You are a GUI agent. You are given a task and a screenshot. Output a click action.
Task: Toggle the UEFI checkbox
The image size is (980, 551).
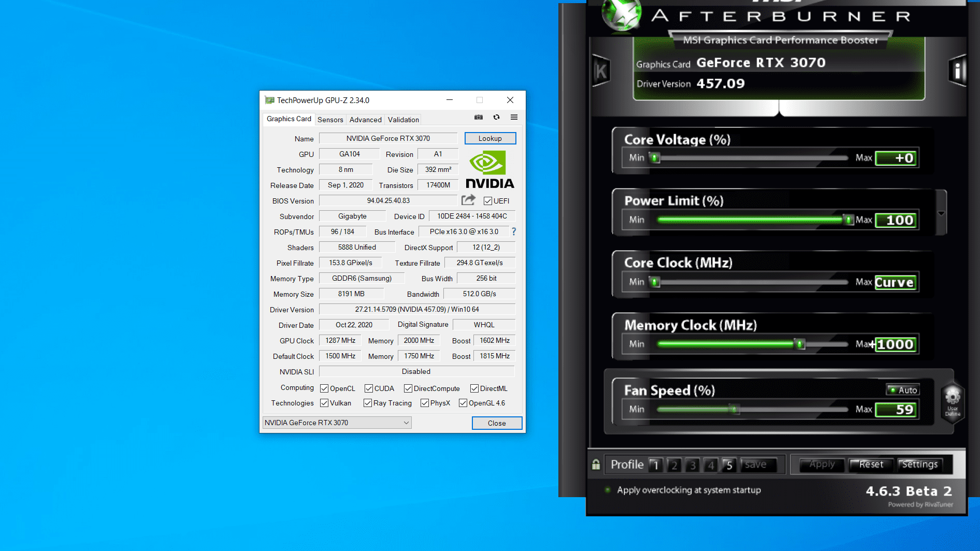tap(488, 201)
